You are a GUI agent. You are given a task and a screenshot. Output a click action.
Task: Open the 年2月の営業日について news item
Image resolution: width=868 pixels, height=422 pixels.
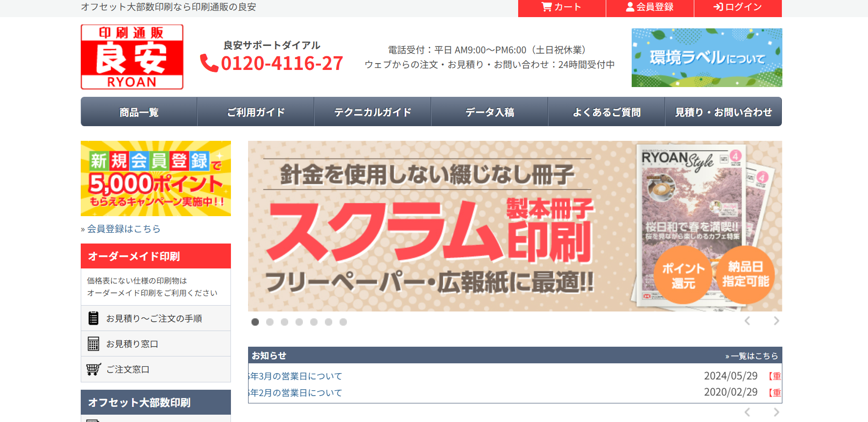[x=296, y=393]
